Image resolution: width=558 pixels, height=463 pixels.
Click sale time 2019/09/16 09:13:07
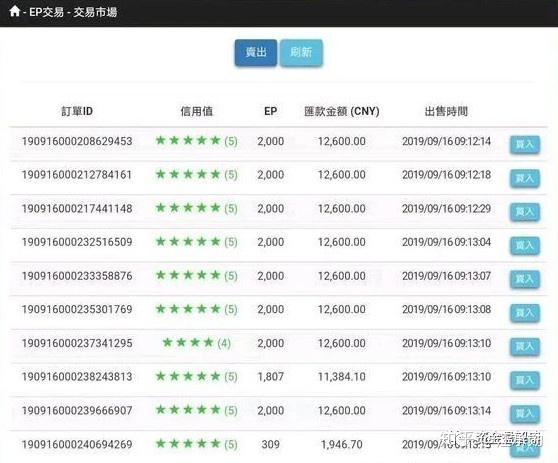(x=446, y=276)
